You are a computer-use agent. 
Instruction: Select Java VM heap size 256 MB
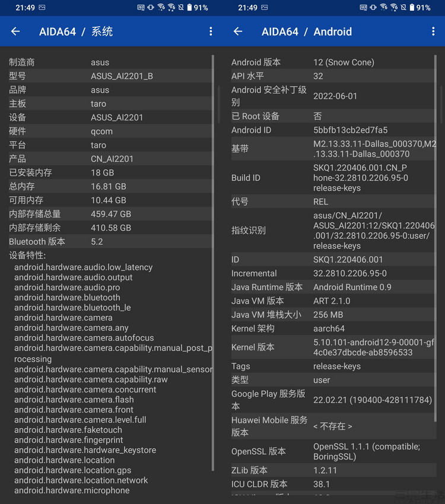(x=328, y=315)
